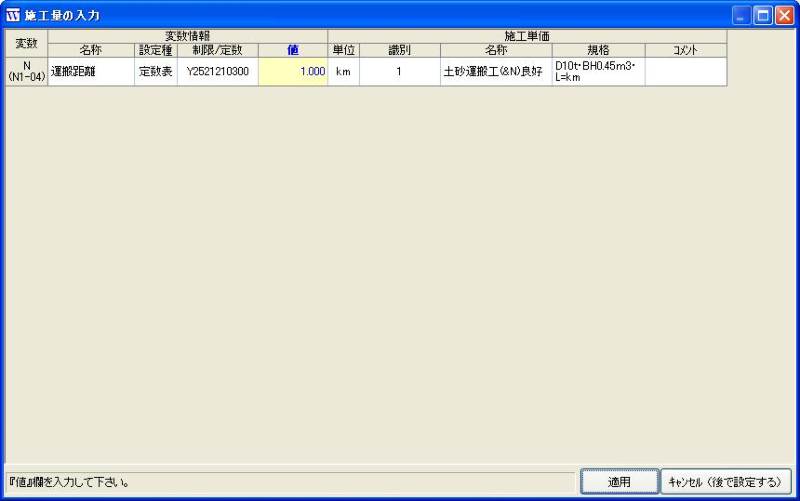Select the D10t-BH0.45m3 specification cell
Image resolution: width=800 pixels, height=501 pixels.
598,72
